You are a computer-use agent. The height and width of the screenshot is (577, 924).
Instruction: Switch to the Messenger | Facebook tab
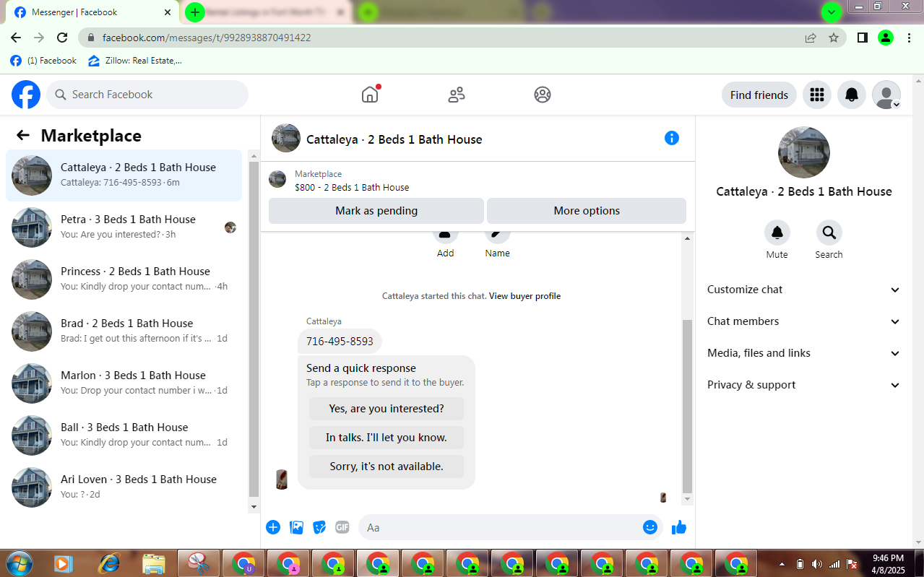(x=91, y=12)
